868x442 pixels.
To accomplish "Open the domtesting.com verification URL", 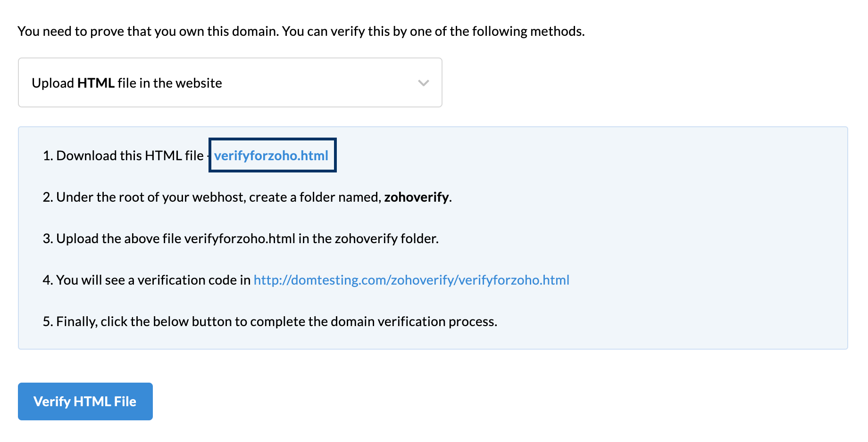I will click(411, 280).
